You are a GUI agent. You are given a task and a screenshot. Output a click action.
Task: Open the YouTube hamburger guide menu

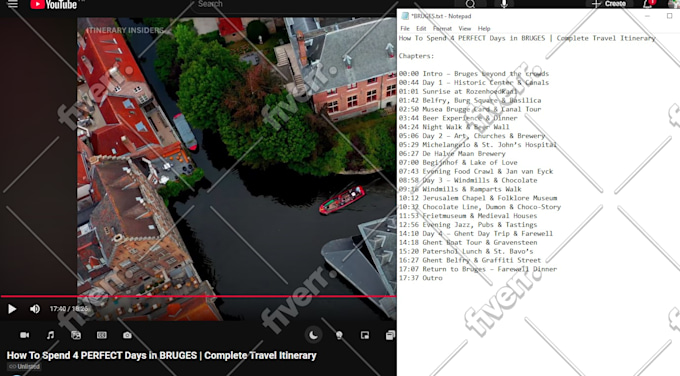pos(13,4)
